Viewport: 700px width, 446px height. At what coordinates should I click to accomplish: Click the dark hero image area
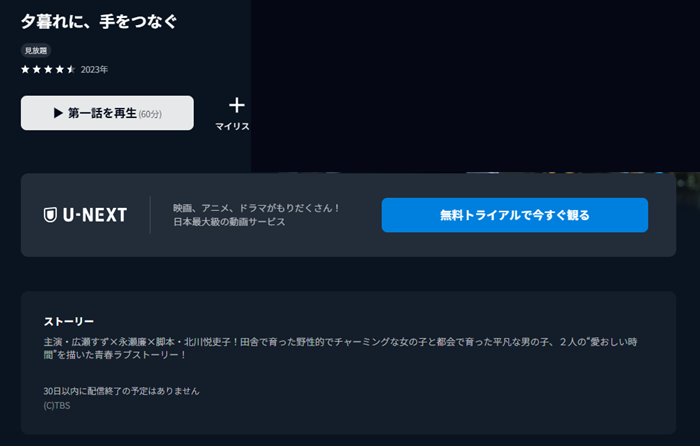tap(470, 80)
